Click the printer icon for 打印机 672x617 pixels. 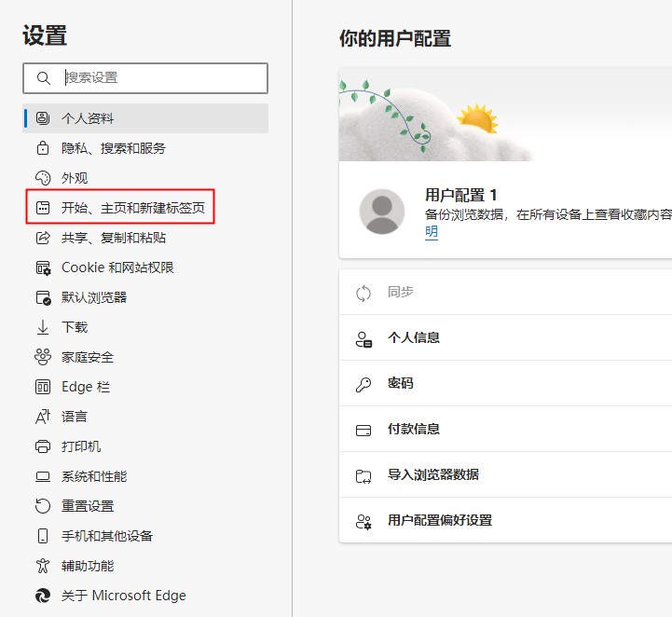point(43,446)
